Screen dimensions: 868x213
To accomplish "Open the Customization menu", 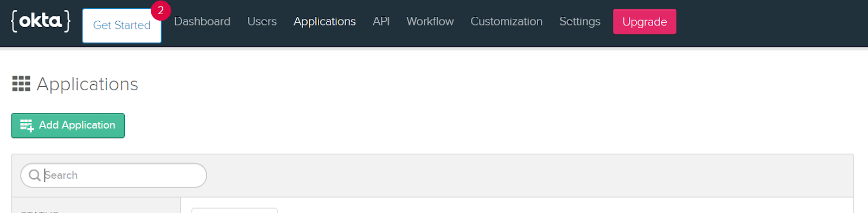I will 506,21.
